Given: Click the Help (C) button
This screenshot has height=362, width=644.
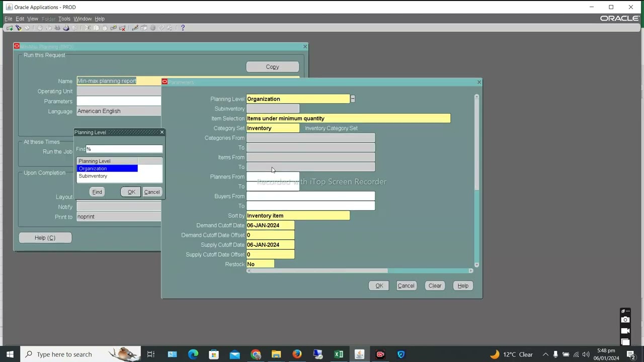Looking at the screenshot, I should pos(45,238).
